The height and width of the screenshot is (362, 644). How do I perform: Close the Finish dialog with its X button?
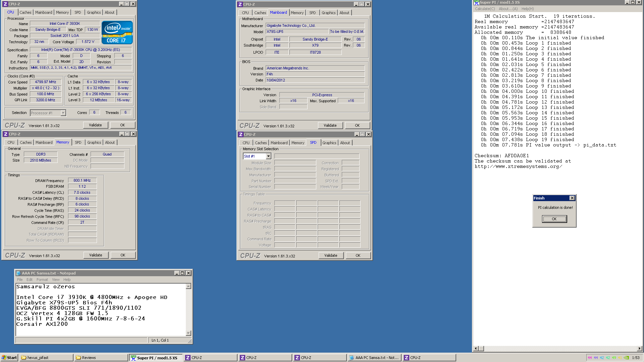(572, 198)
